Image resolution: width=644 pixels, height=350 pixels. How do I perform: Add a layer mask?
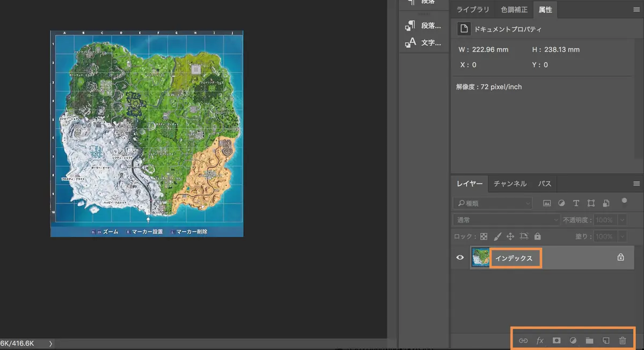click(x=557, y=340)
